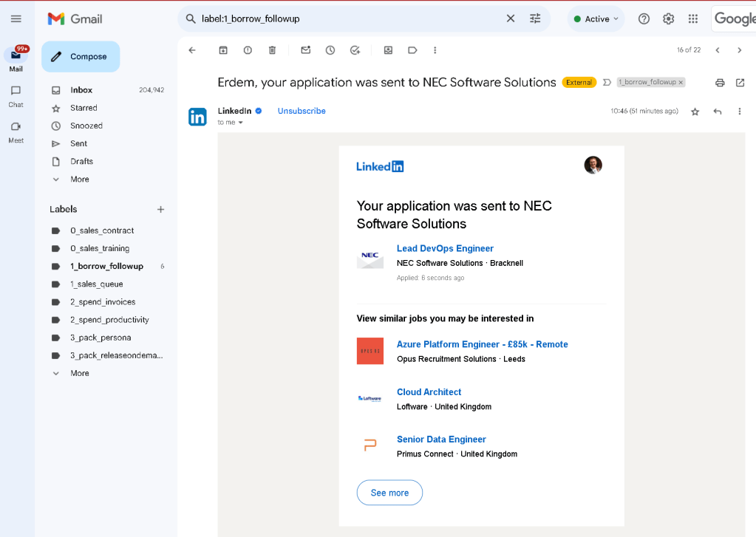Add this email to Tasks

coord(355,50)
